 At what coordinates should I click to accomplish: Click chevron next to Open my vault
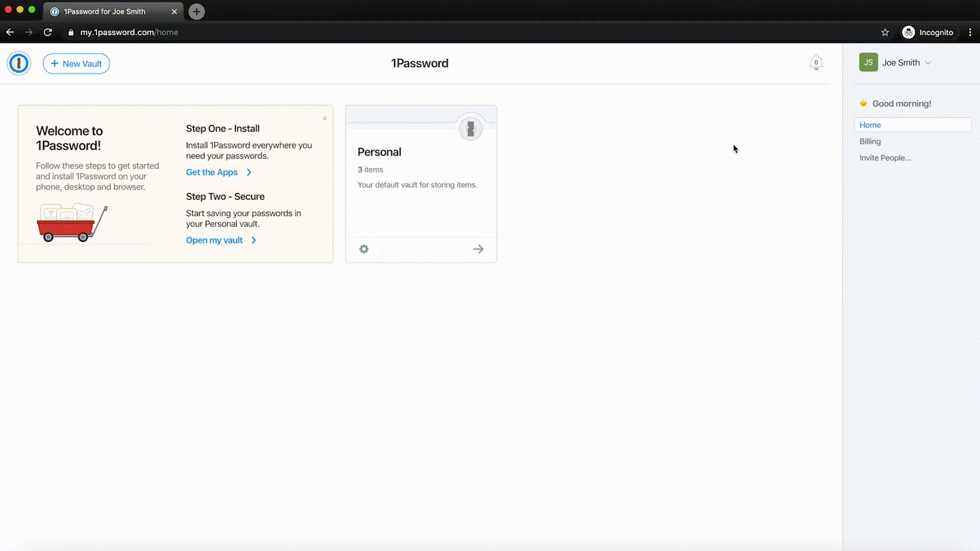coord(254,240)
